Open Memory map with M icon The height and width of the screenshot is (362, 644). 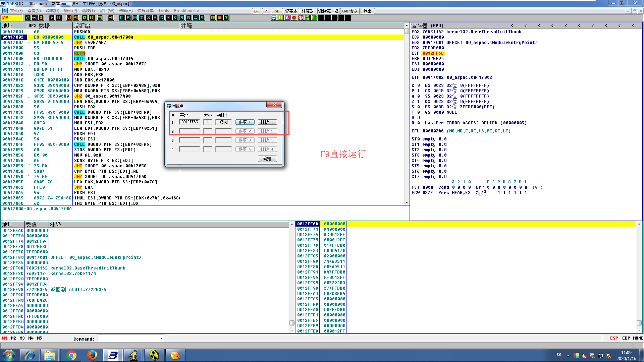coord(135,18)
